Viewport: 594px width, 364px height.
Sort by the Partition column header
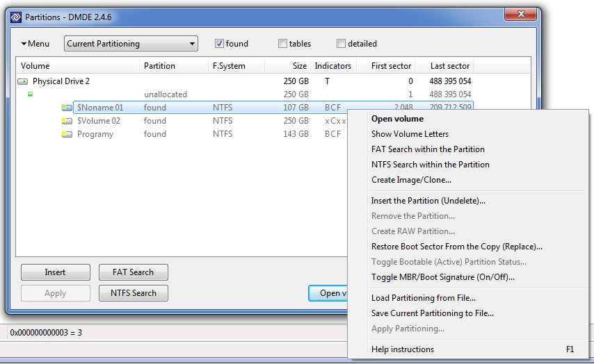point(174,66)
